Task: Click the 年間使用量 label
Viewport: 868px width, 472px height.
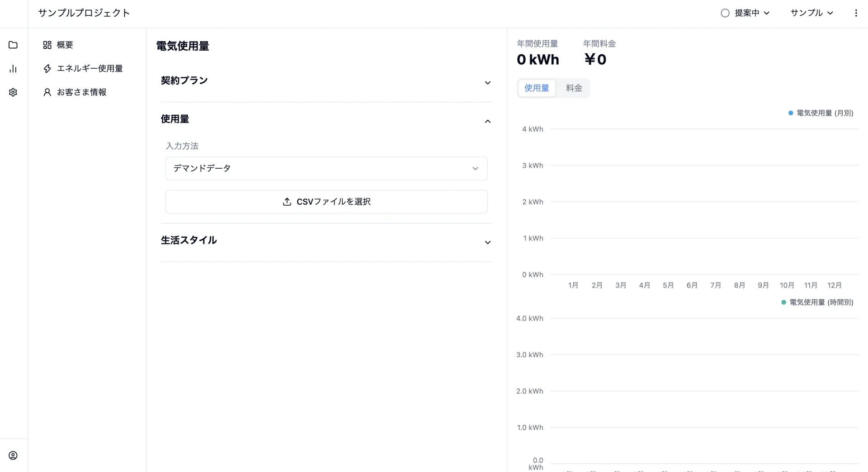Action: click(538, 44)
